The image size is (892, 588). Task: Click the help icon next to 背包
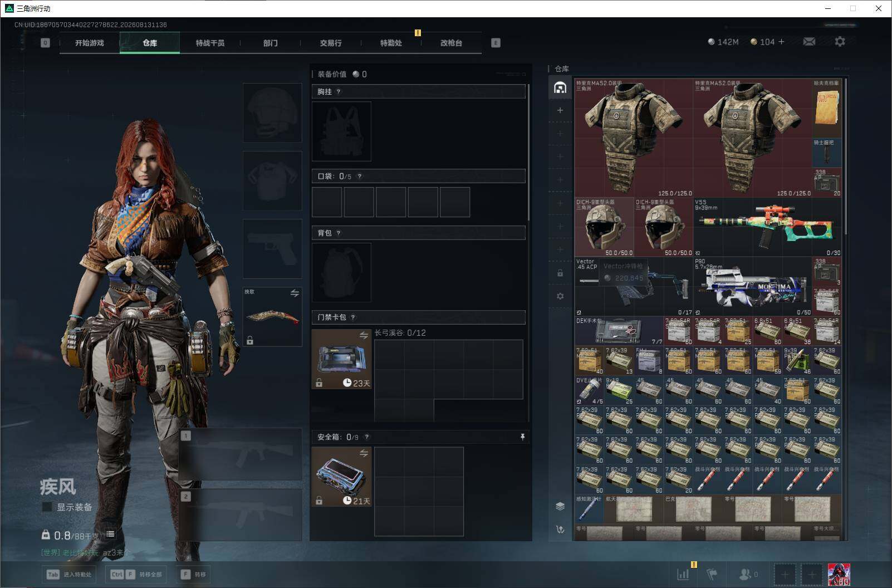click(339, 233)
